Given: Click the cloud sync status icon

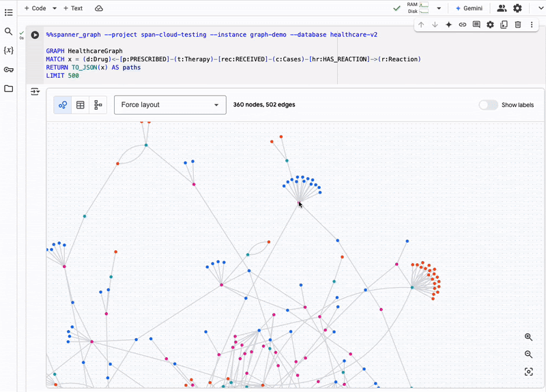Looking at the screenshot, I should pos(99,8).
